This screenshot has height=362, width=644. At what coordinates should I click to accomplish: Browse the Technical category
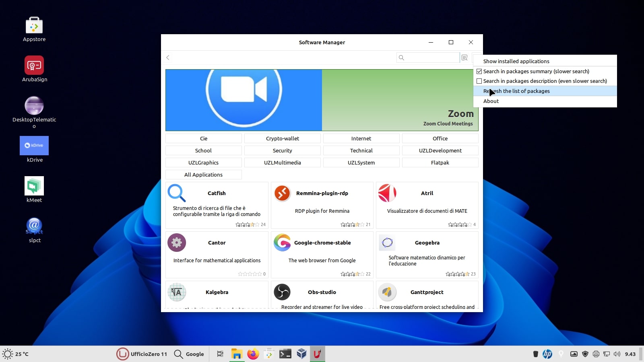coord(361,150)
